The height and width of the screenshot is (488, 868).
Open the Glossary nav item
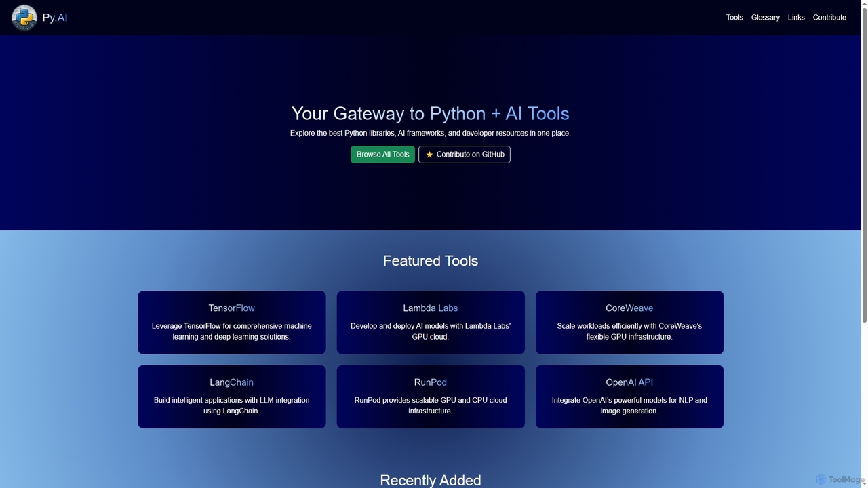(x=766, y=18)
